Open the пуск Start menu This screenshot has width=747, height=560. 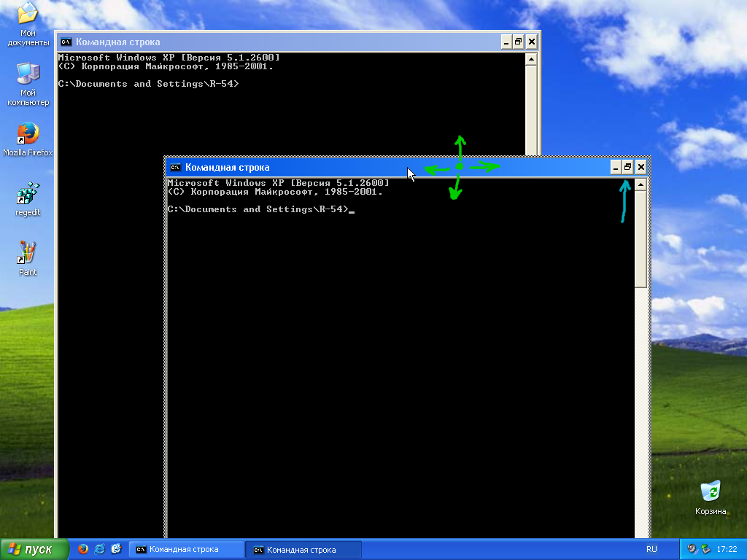pyautogui.click(x=34, y=549)
